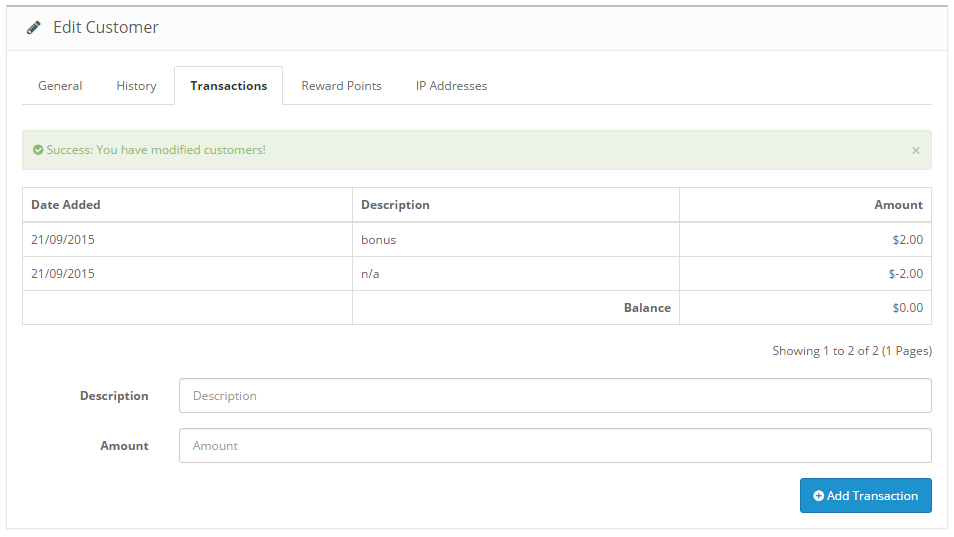Click the Date Added column header
Screen dimensions: 954x537
[x=66, y=205]
